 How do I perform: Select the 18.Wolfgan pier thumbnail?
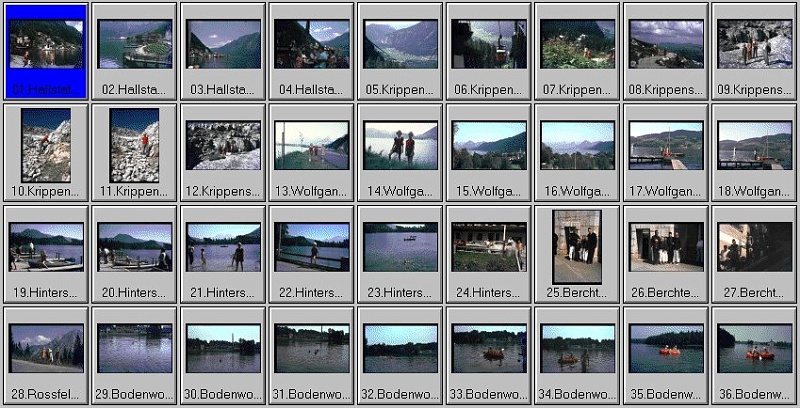tap(754, 145)
